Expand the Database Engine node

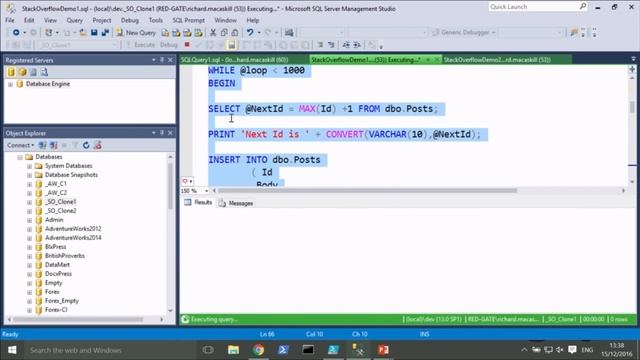pos(10,84)
